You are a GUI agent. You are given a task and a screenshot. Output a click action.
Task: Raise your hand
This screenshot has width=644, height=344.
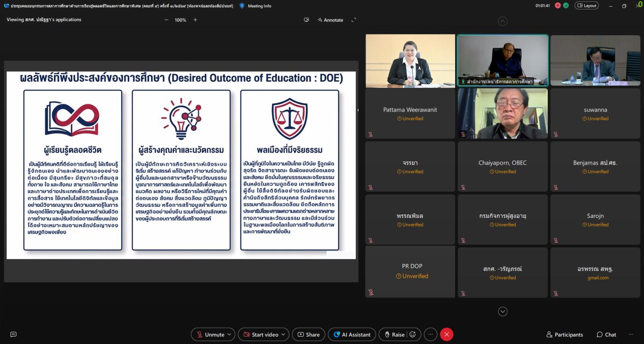(x=394, y=335)
